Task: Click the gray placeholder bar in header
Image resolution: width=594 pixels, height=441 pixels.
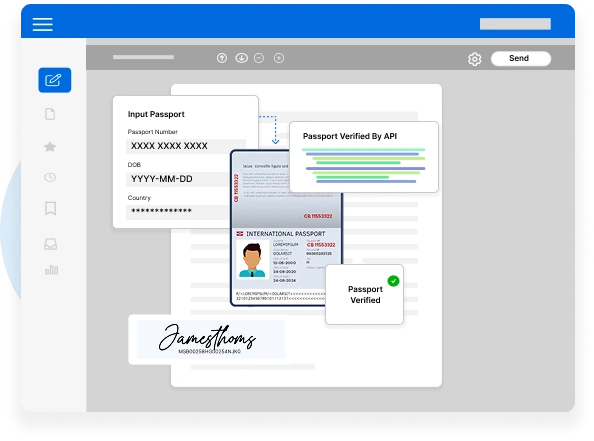Action: click(515, 23)
